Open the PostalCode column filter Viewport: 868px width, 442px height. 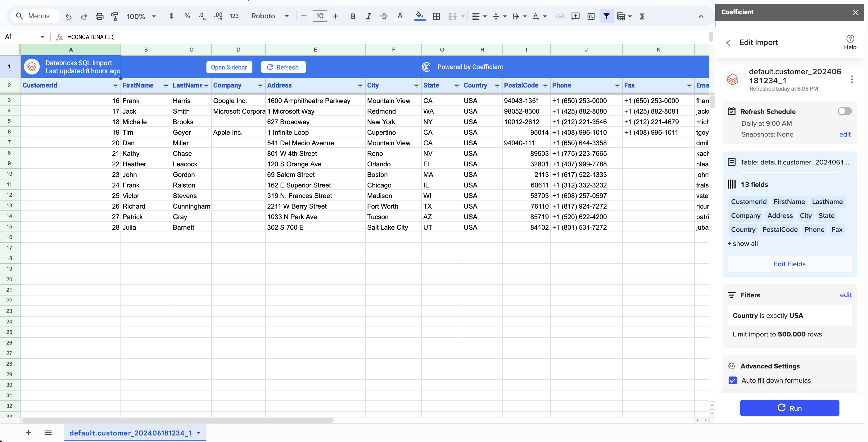[x=545, y=86]
